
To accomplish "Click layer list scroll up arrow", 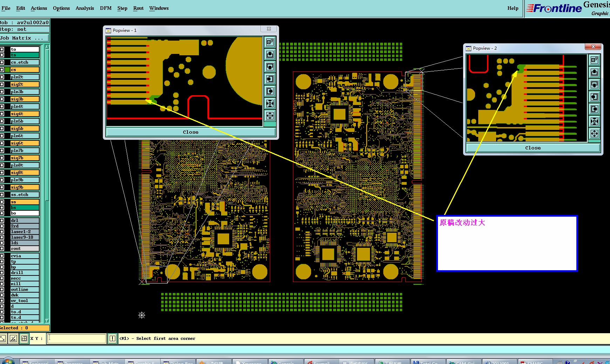I will [47, 47].
